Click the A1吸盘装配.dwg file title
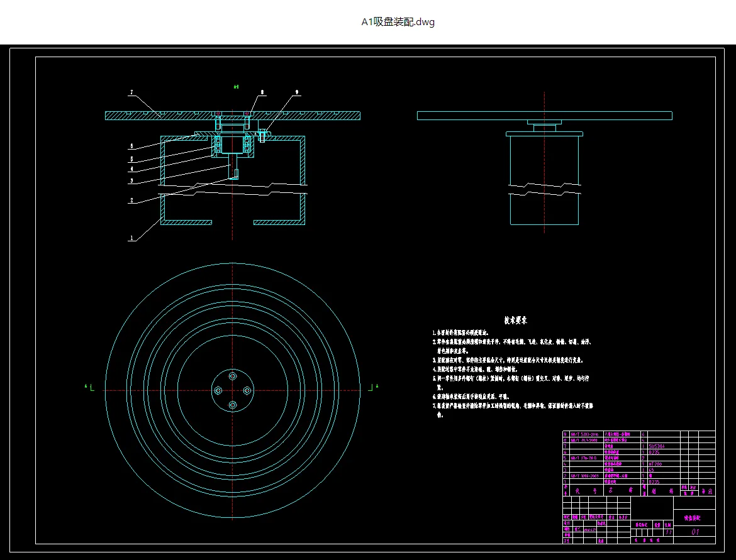This screenshot has height=560, width=736. [398, 22]
